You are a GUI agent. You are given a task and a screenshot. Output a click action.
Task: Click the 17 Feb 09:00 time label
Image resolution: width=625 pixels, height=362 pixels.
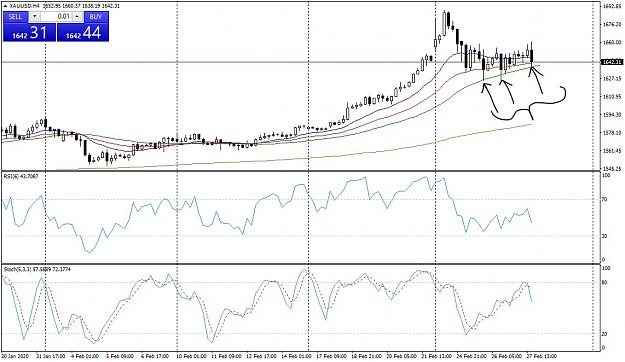point(331,356)
